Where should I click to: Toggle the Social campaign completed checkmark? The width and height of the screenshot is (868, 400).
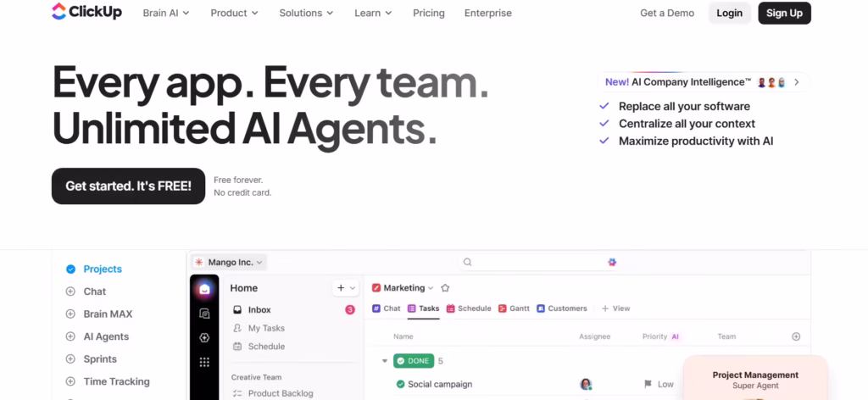point(401,384)
